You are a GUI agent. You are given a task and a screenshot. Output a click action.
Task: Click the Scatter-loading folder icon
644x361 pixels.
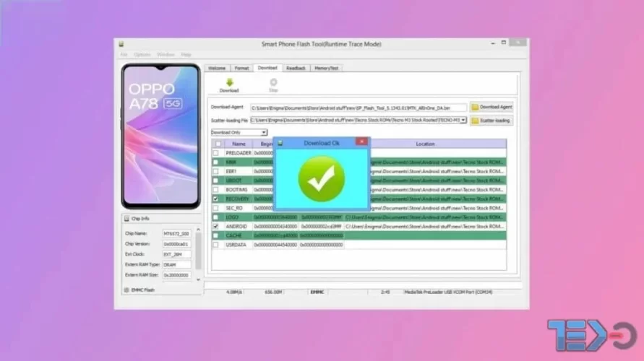[475, 121]
